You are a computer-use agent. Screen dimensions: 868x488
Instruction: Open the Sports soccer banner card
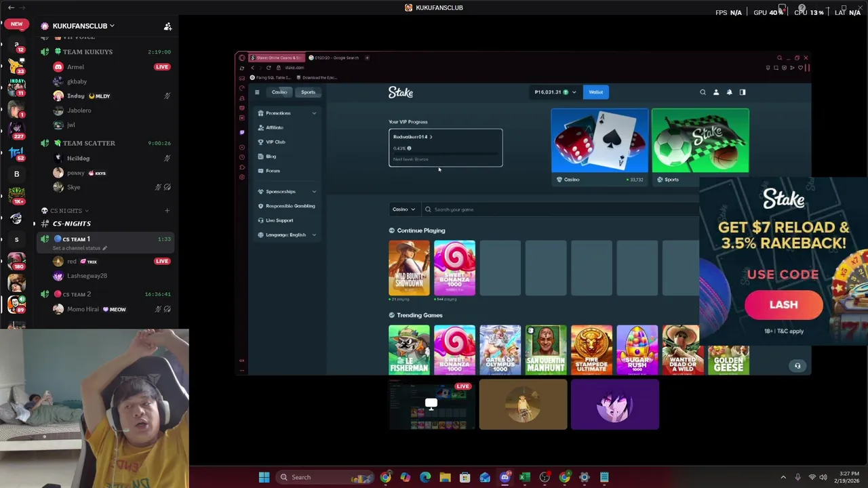coord(701,141)
